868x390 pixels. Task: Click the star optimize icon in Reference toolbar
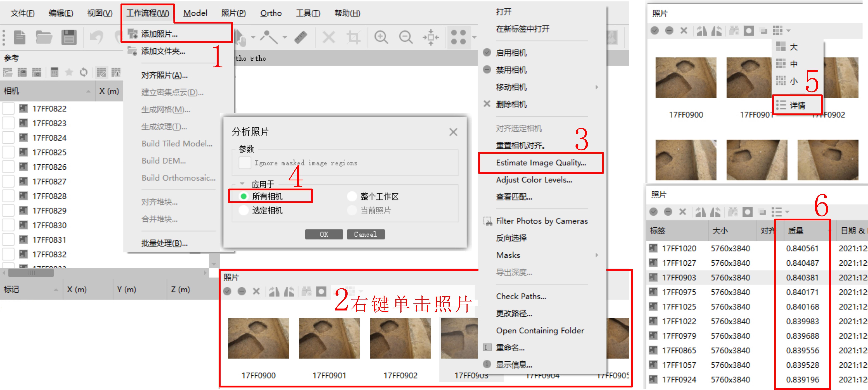pyautogui.click(x=69, y=72)
